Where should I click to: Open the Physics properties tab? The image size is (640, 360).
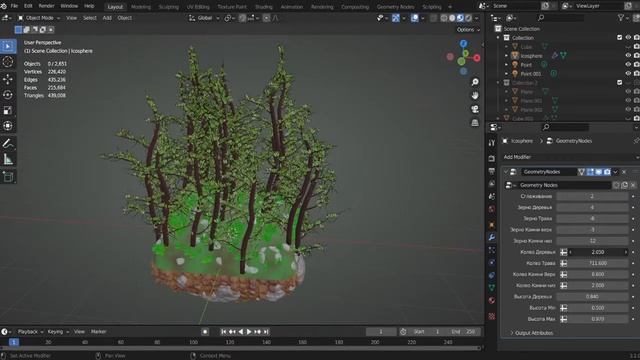pos(492,262)
